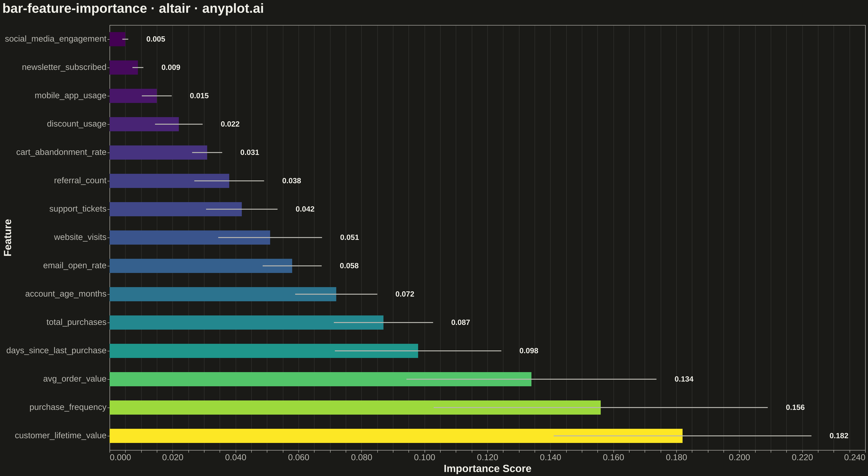The width and height of the screenshot is (868, 476).
Task: Click the total_purchases bar
Action: pos(247,322)
